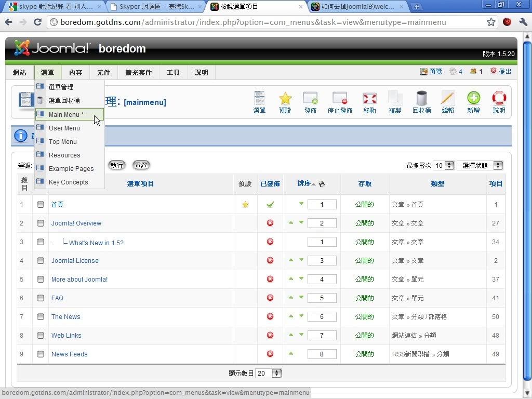Check the 首頁 row checkbox

pyautogui.click(x=41, y=205)
